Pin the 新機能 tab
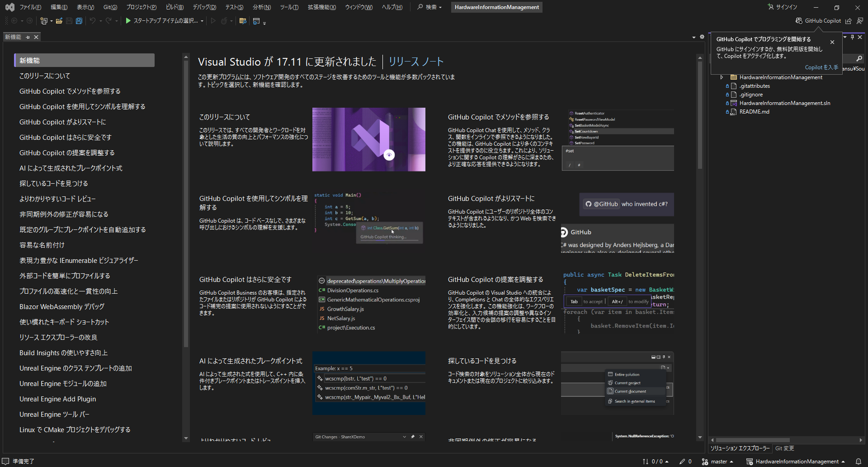The height and width of the screenshot is (467, 868). tap(27, 37)
